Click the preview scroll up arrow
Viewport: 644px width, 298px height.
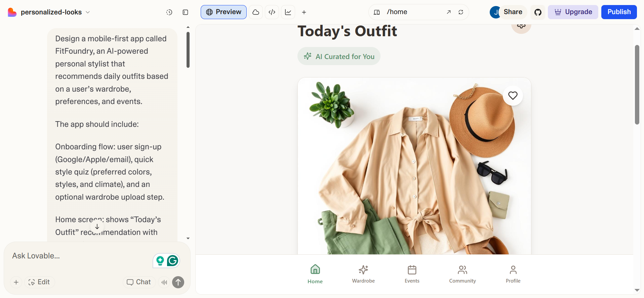[x=637, y=29]
